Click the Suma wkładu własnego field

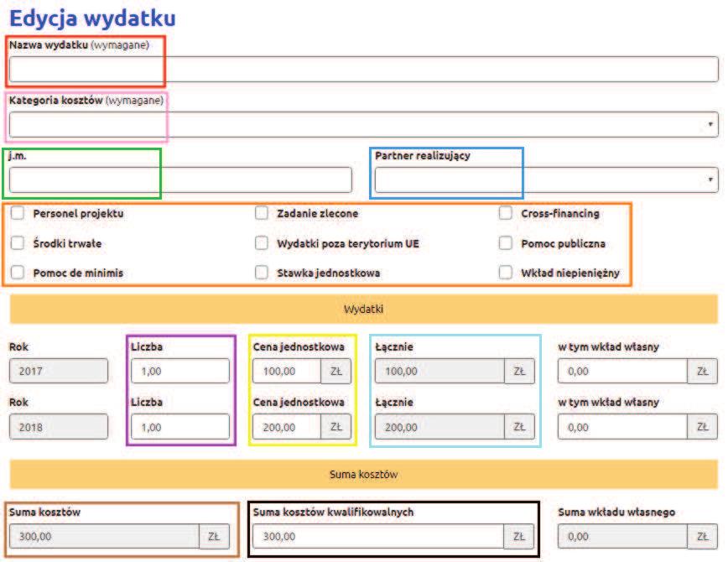click(x=622, y=537)
